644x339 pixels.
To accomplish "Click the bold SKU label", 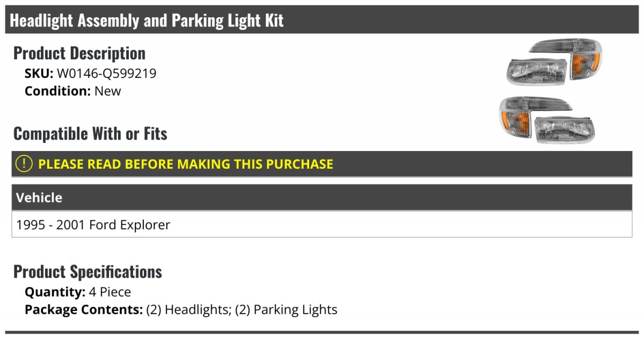I will [x=39, y=74].
